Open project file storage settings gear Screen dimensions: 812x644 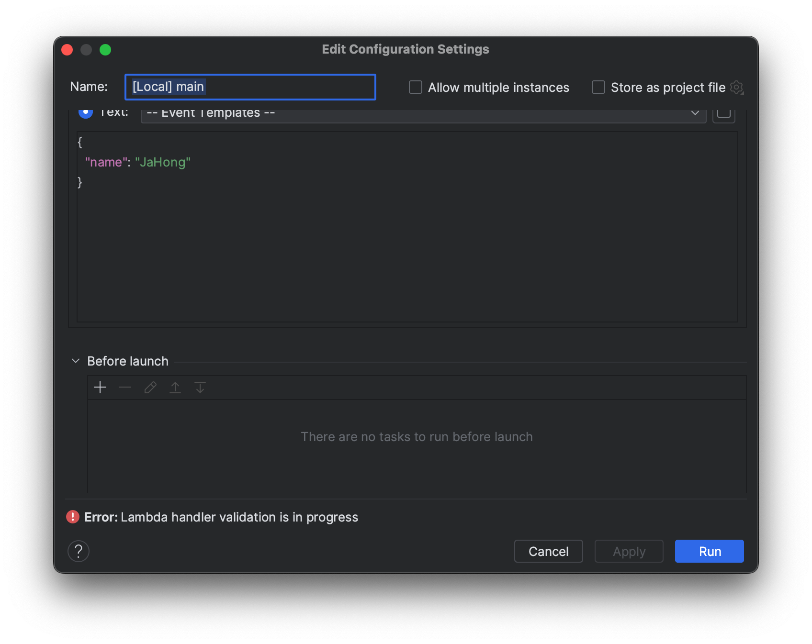[737, 88]
